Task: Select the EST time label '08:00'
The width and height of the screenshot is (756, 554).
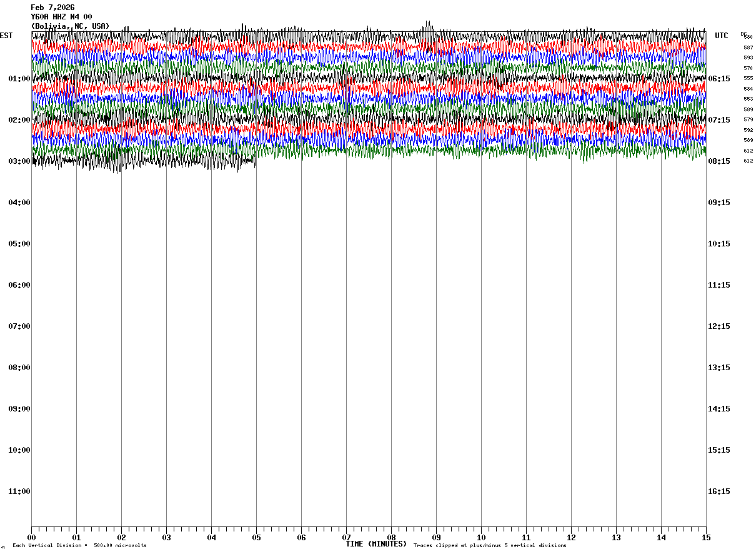Action: coord(19,368)
